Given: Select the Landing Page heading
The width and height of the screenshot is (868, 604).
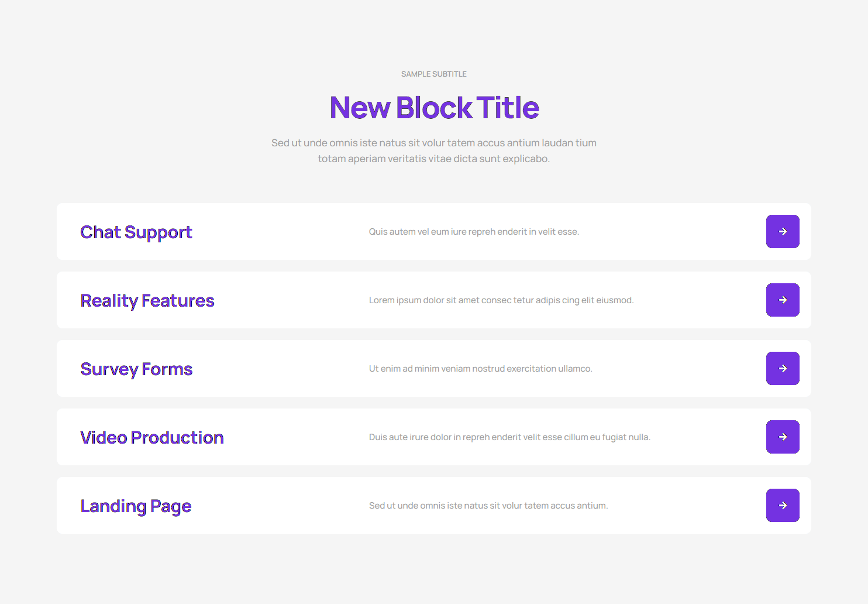Looking at the screenshot, I should [x=136, y=506].
